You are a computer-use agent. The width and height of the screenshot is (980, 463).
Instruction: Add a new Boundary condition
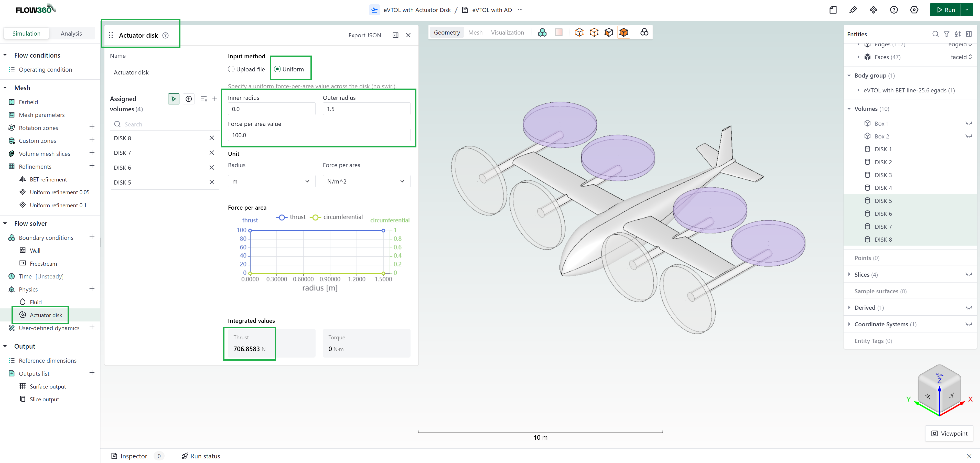pyautogui.click(x=92, y=237)
